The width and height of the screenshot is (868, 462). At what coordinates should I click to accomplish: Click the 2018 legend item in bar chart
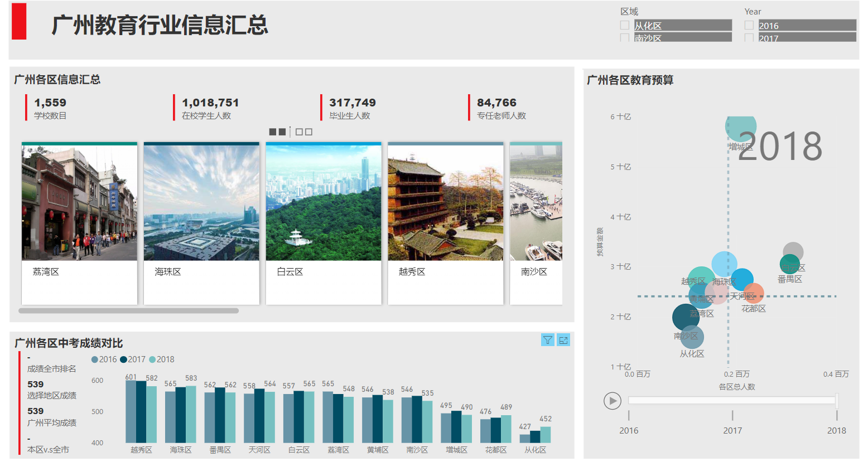coord(161,359)
